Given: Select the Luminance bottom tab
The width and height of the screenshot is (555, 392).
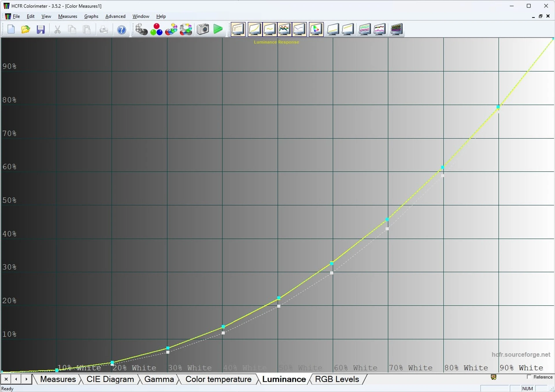Looking at the screenshot, I should [x=284, y=379].
